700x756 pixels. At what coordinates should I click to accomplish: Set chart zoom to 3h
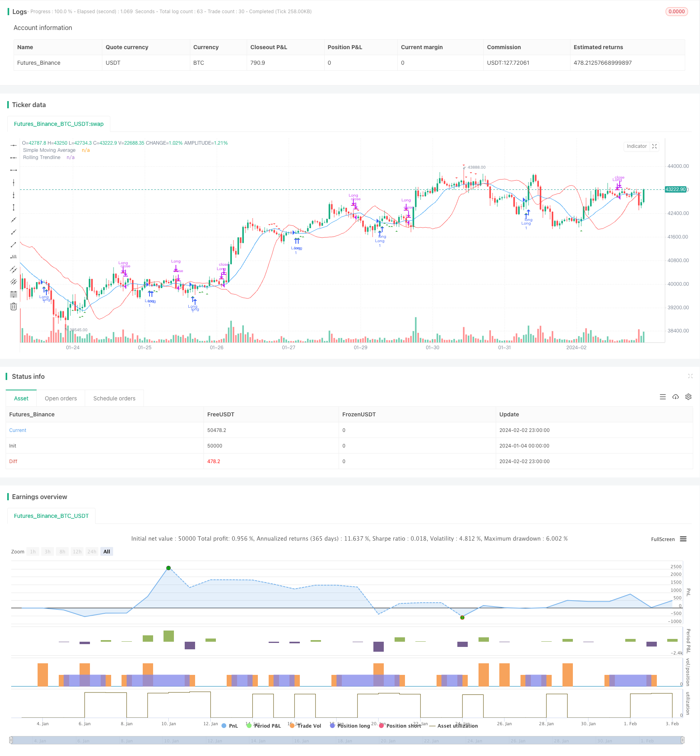(48, 551)
